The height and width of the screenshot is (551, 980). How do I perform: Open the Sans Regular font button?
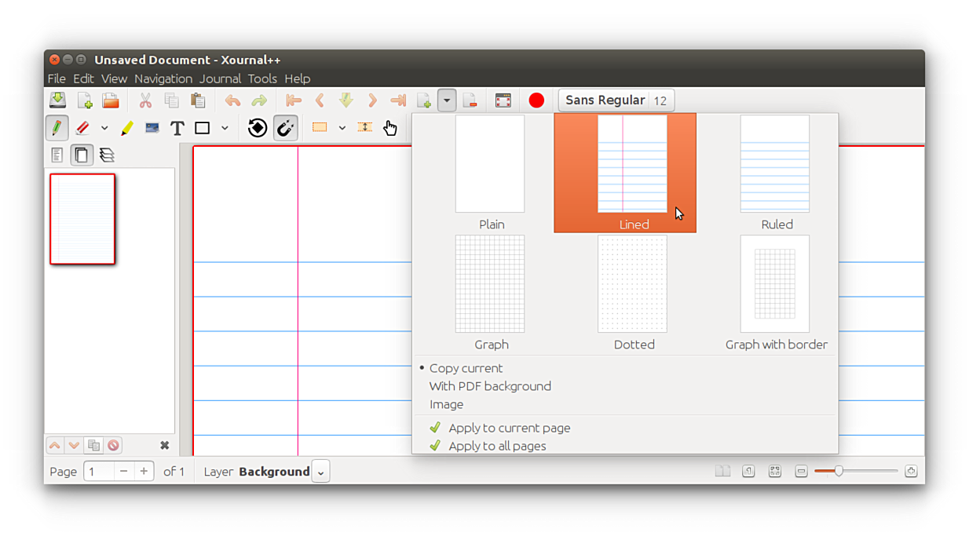[605, 100]
